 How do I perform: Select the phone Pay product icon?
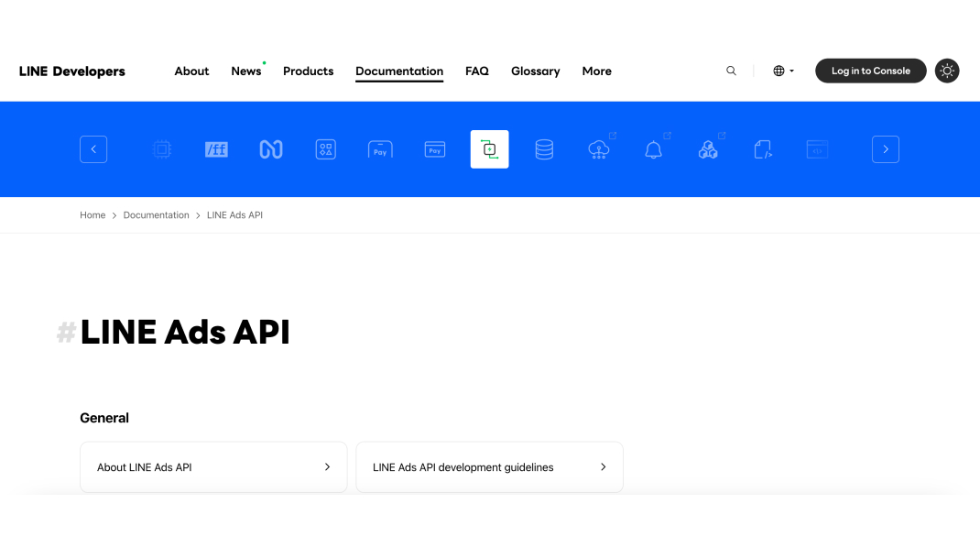pyautogui.click(x=380, y=149)
